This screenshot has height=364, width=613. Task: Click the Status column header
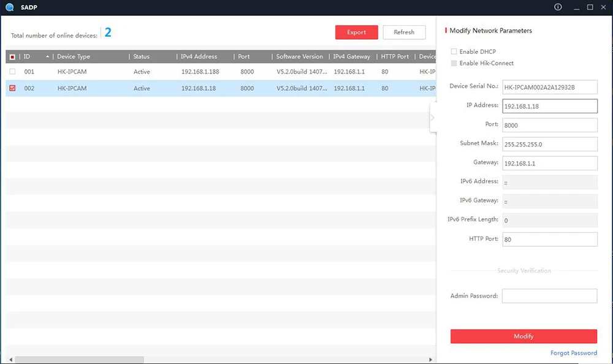(x=141, y=57)
